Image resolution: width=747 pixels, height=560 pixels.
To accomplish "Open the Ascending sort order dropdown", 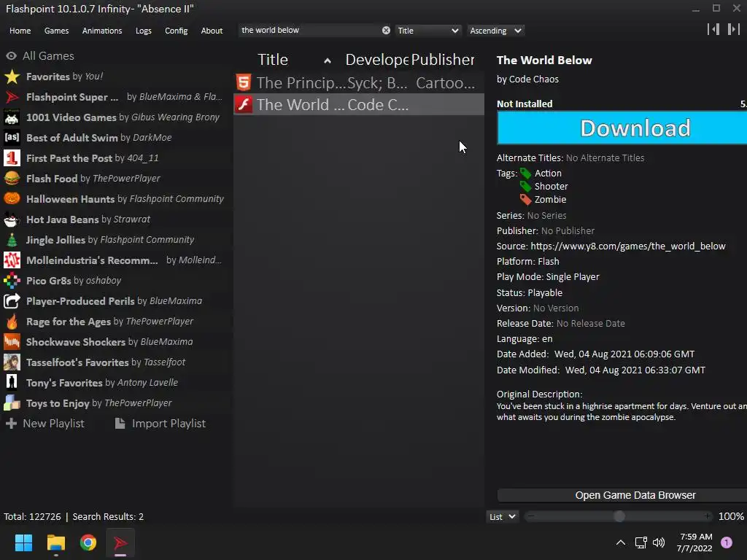I will [x=495, y=31].
